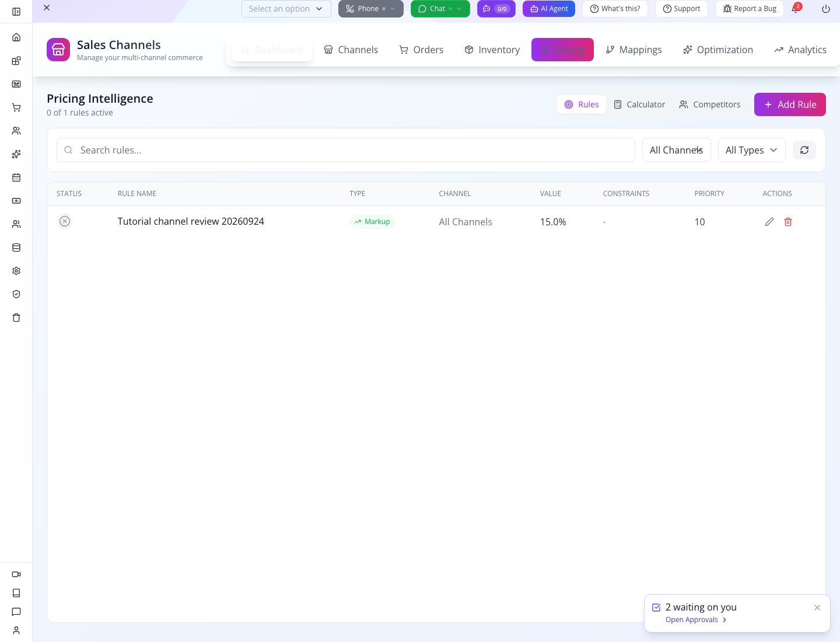840x642 pixels.
Task: Open the All Channels filter dropdown
Action: (677, 150)
